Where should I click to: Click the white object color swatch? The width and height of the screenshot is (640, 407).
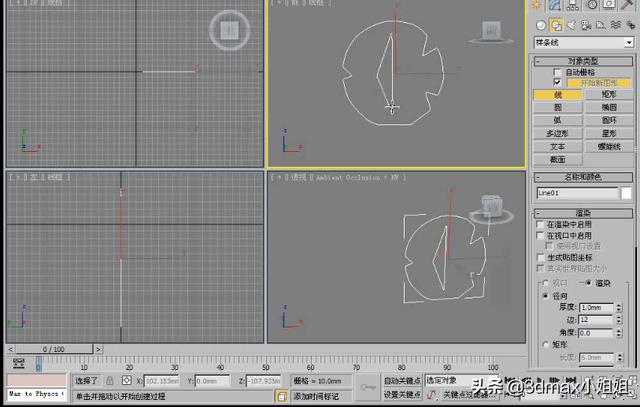tap(627, 193)
